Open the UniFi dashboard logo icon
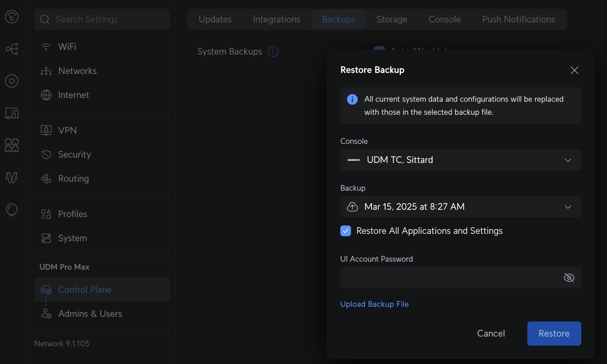 pyautogui.click(x=12, y=17)
